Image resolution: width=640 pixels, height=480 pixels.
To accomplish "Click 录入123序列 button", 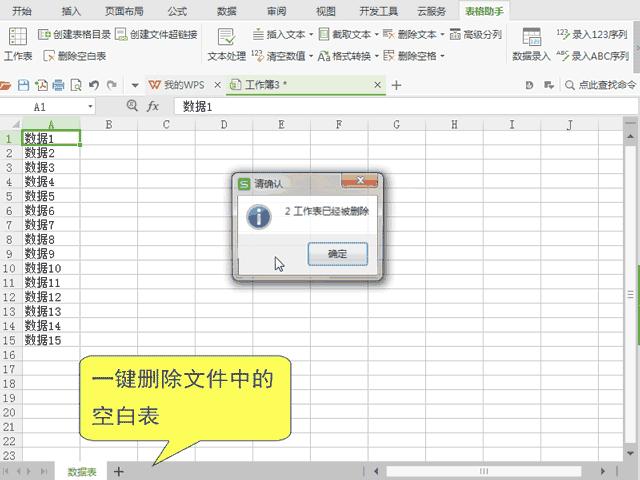I will [x=592, y=34].
